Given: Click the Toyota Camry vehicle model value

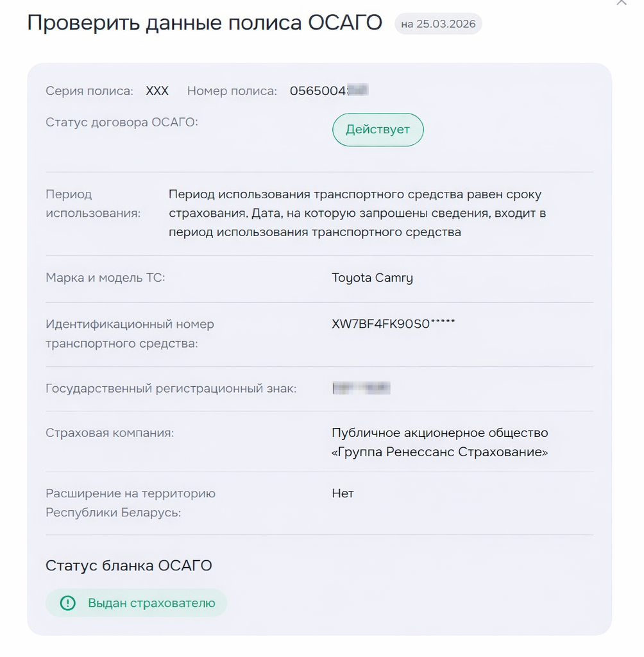Looking at the screenshot, I should pos(372,278).
